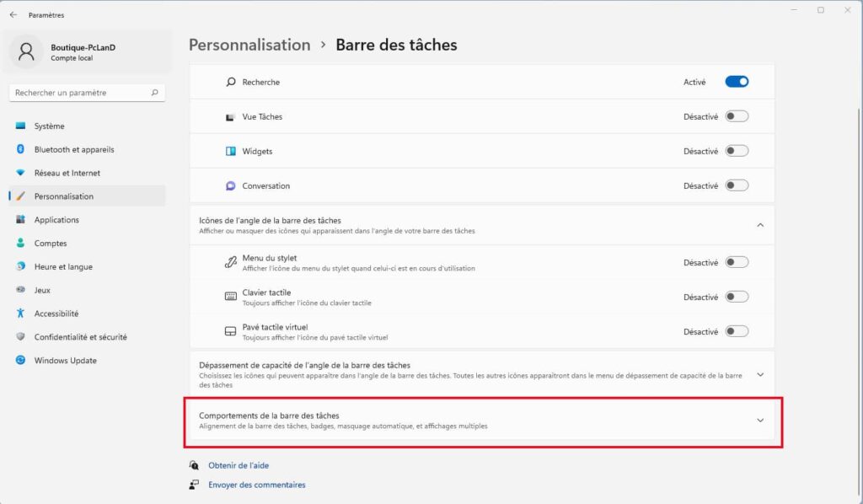Collapse Icônes de l'angle section

click(x=760, y=225)
